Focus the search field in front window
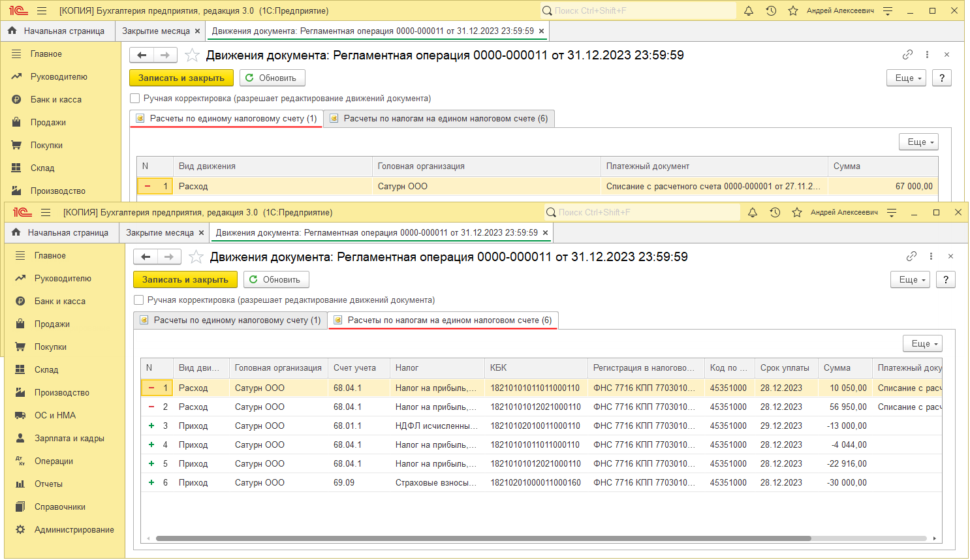Viewport: 970px width, 560px height. (x=643, y=213)
